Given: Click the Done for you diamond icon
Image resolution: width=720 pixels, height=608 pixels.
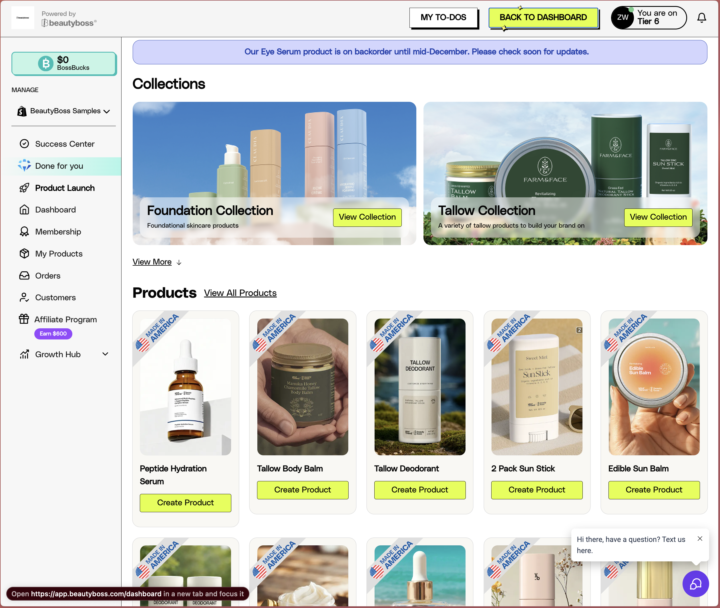Looking at the screenshot, I should (x=24, y=165).
